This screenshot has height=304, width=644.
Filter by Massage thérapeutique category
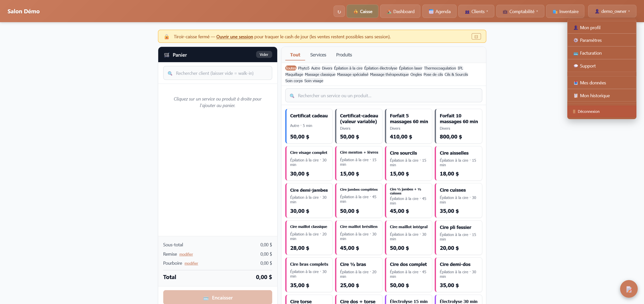[389, 75]
